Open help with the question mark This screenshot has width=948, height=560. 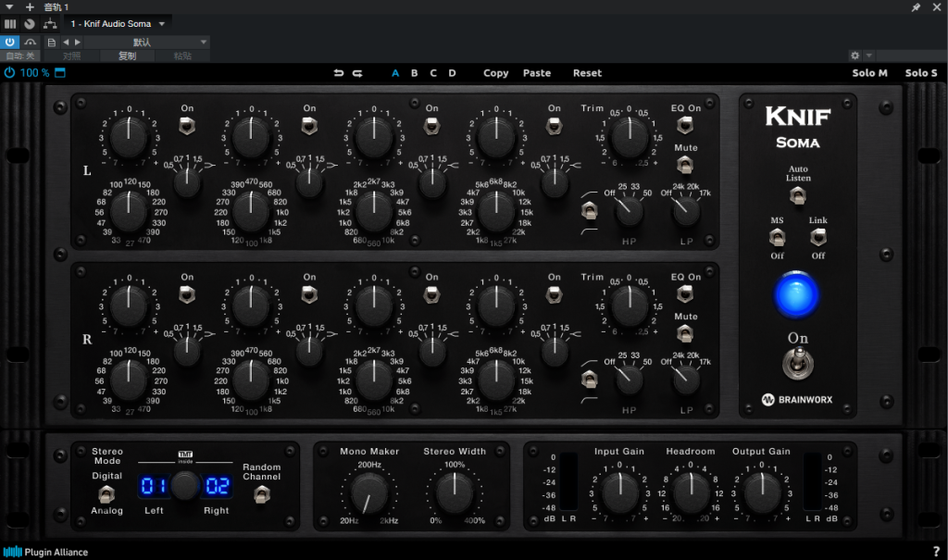click(936, 552)
